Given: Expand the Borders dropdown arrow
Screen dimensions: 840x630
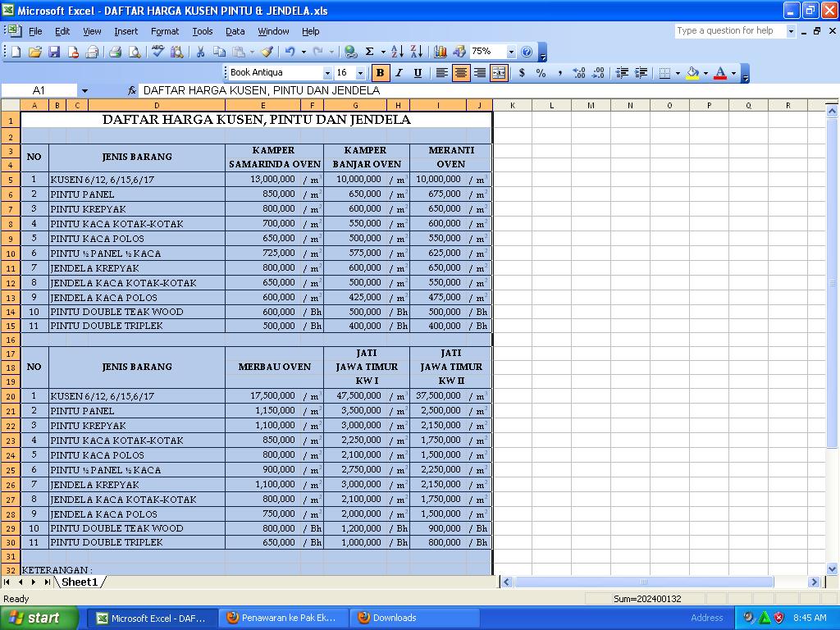Looking at the screenshot, I should pos(678,73).
